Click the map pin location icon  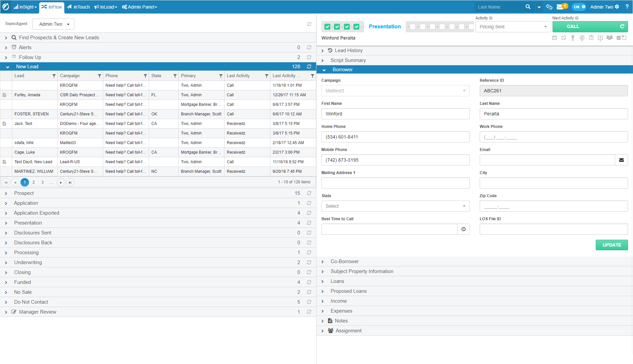pos(573,38)
